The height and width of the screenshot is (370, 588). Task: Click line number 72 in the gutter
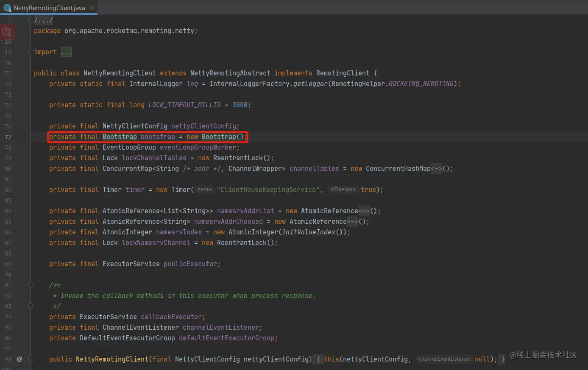click(8, 84)
